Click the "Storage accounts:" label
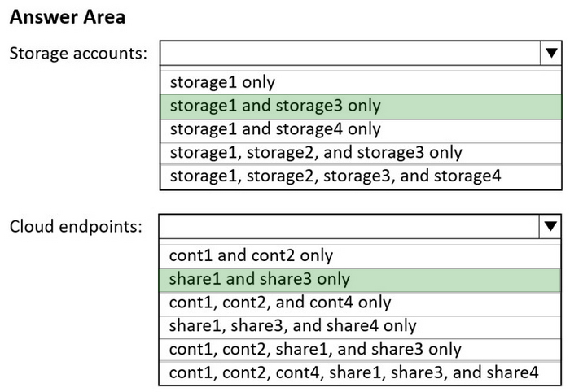The image size is (570, 392). [x=78, y=54]
